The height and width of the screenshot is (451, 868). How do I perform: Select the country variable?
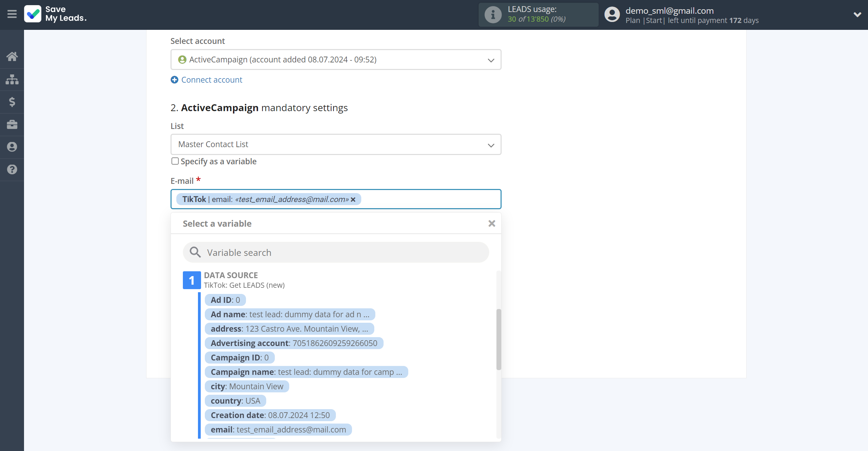235,401
